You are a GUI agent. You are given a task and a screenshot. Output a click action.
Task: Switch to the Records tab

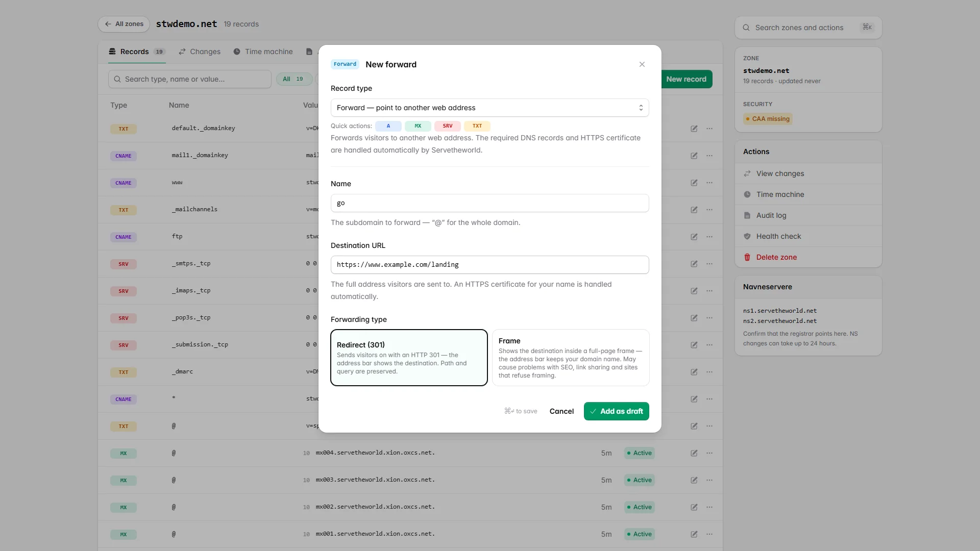point(137,52)
